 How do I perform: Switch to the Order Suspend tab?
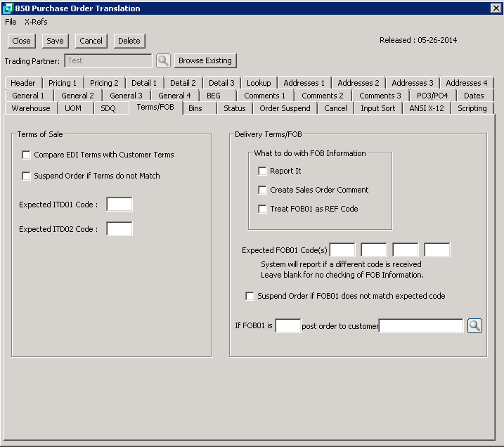point(285,108)
